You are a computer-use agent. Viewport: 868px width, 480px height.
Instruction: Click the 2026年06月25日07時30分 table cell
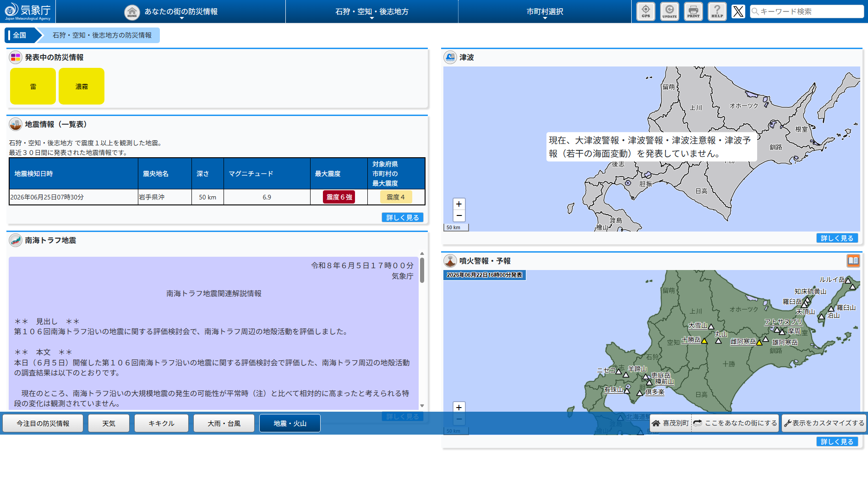(x=74, y=197)
